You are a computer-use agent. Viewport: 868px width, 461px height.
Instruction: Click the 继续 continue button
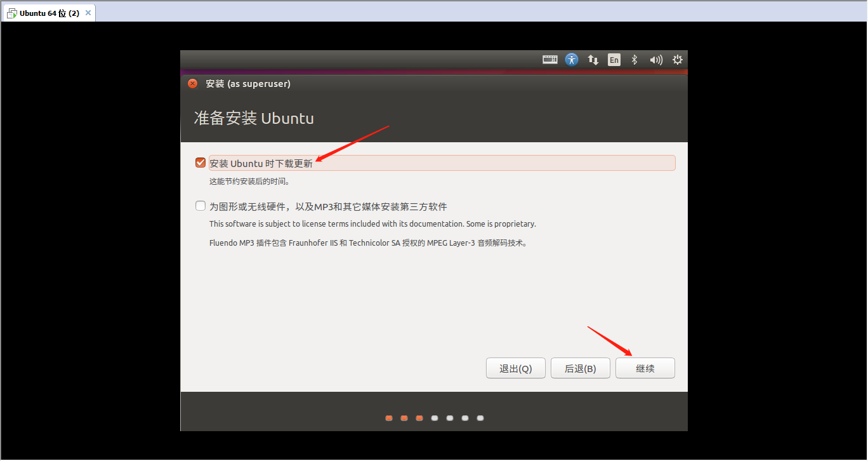[x=645, y=368]
